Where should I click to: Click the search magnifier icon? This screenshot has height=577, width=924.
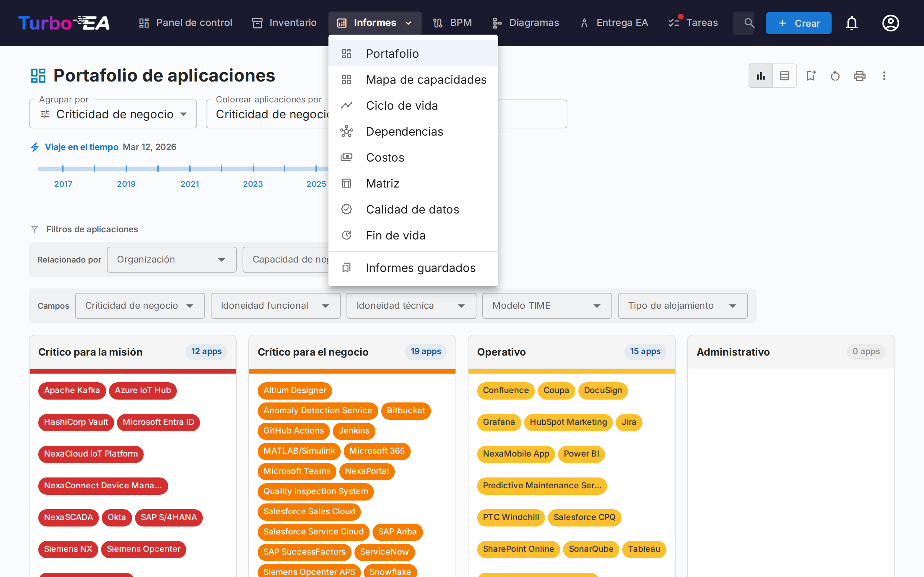749,23
